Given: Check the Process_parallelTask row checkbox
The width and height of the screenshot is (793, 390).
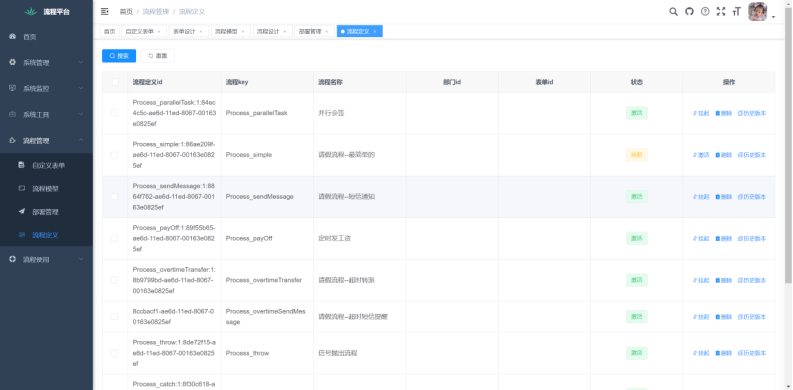Looking at the screenshot, I should click(x=114, y=113).
